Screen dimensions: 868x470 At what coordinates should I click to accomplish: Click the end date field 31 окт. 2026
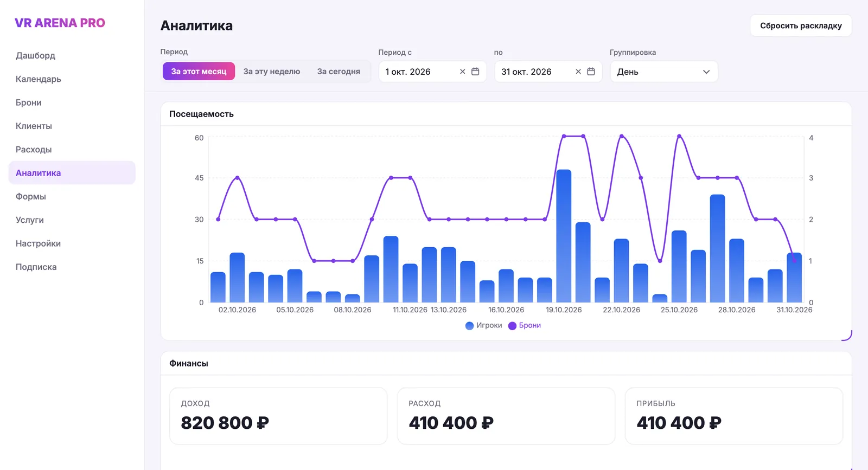coord(548,72)
